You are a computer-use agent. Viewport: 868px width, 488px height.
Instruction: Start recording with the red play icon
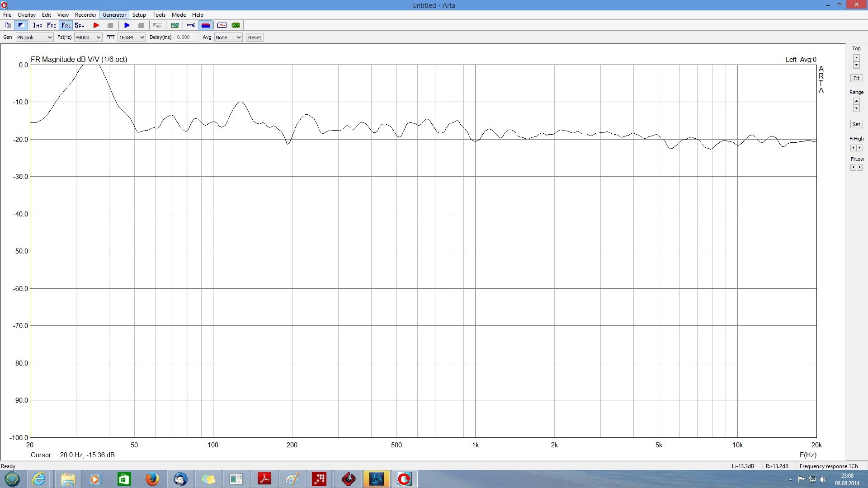click(x=96, y=25)
